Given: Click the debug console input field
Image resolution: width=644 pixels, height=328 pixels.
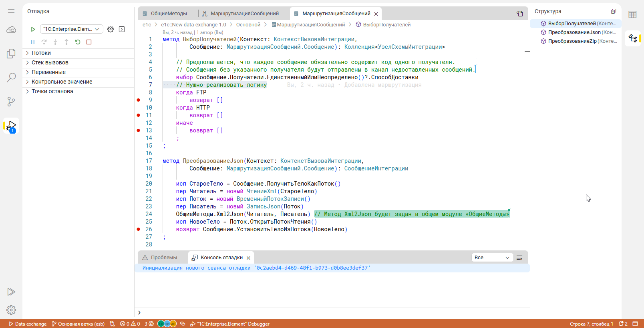Looking at the screenshot, I should pos(332,312).
